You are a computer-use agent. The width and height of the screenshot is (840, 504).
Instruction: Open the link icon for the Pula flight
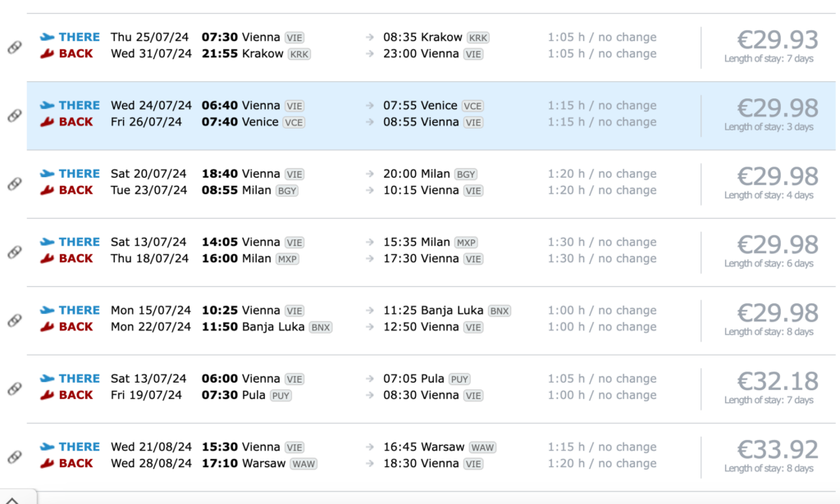[14, 388]
